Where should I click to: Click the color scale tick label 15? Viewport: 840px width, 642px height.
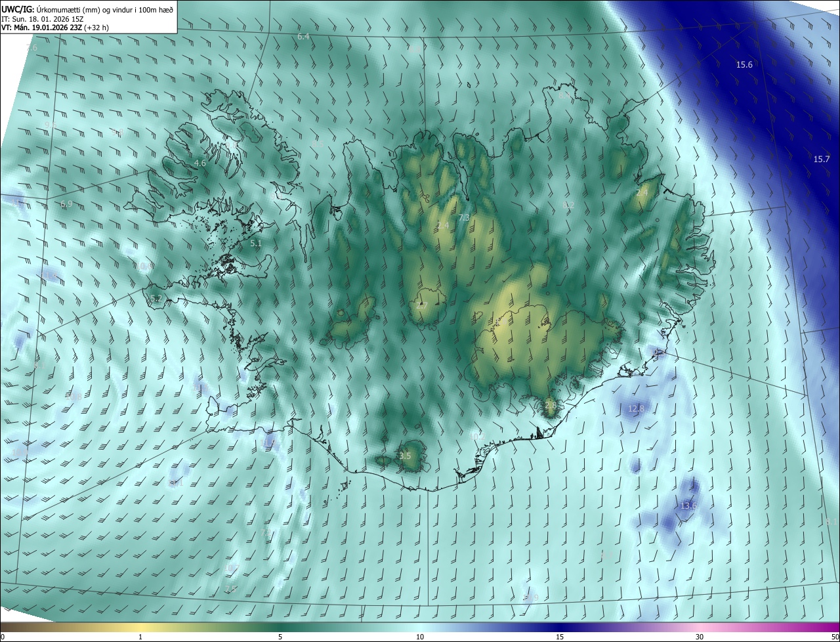click(x=560, y=637)
